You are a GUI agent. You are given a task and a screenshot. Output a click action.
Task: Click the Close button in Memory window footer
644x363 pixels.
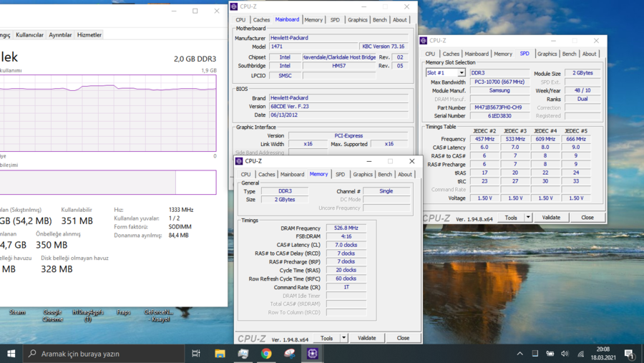[x=403, y=338]
